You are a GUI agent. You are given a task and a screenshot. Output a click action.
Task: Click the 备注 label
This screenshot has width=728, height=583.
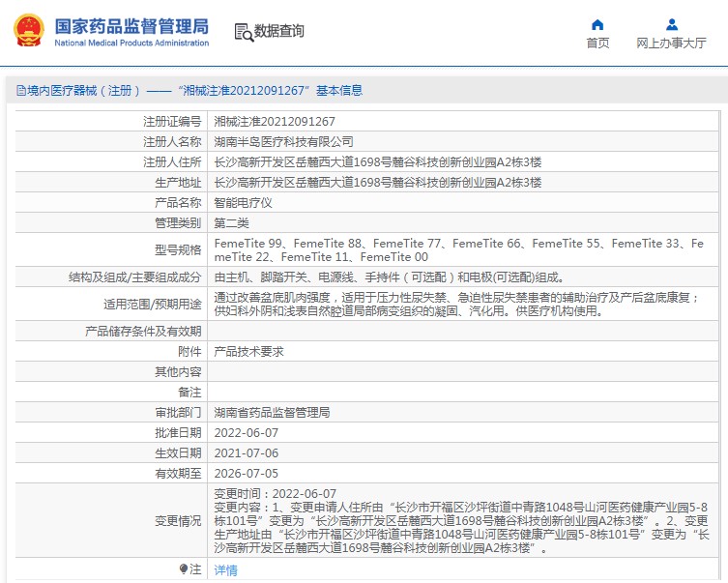(x=189, y=393)
